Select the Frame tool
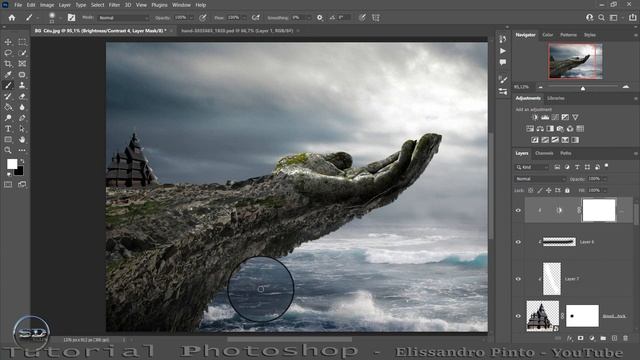Screen dimensions: 640x360 (22, 64)
